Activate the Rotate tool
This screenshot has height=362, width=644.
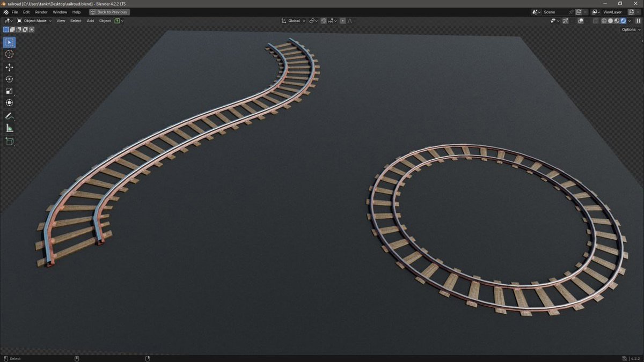tap(9, 78)
